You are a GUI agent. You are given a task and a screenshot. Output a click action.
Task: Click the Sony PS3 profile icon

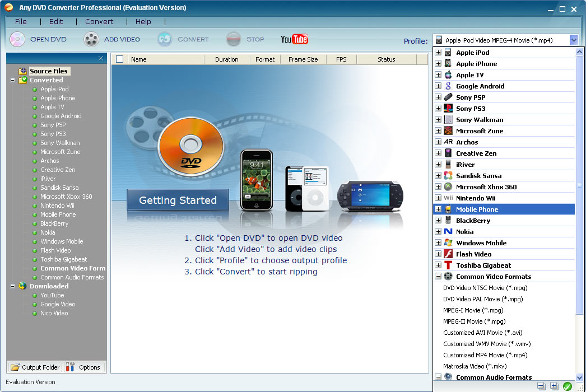point(448,109)
